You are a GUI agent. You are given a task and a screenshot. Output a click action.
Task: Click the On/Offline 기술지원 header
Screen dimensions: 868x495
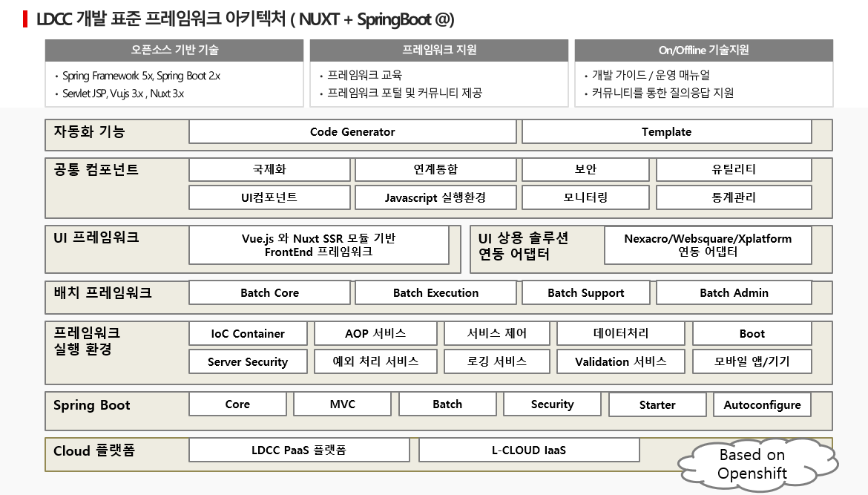703,50
